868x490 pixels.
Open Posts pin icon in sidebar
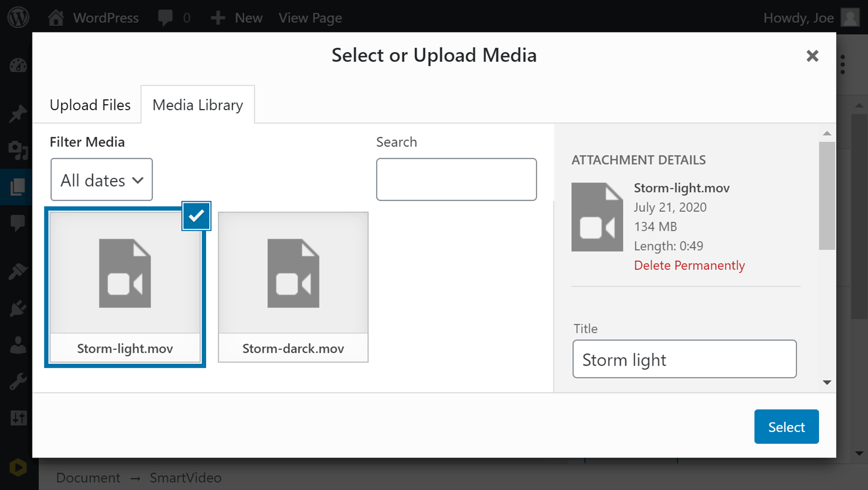(18, 113)
